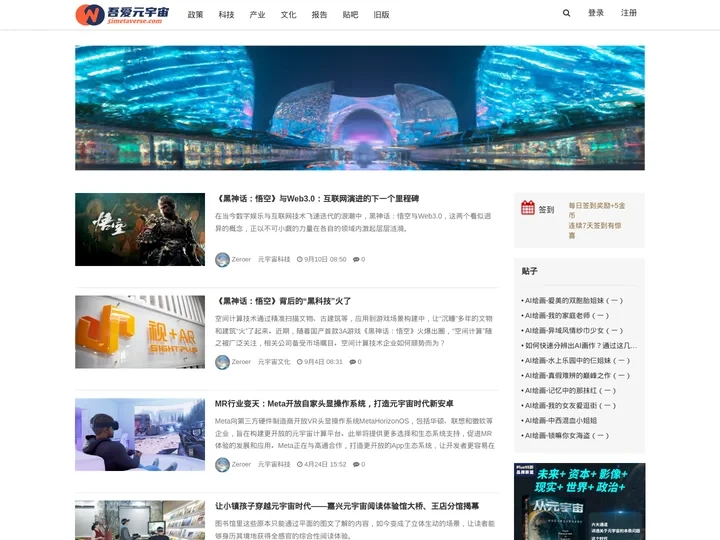Screen dimensions: 720x540
Task: Open the search magnifier icon
Action: [x=566, y=13]
